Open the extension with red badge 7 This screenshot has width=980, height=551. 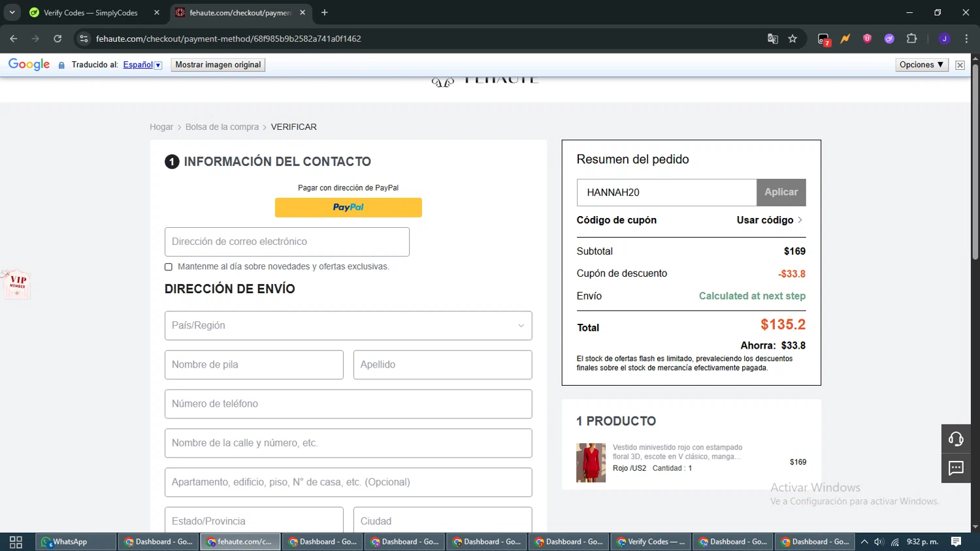824,39
